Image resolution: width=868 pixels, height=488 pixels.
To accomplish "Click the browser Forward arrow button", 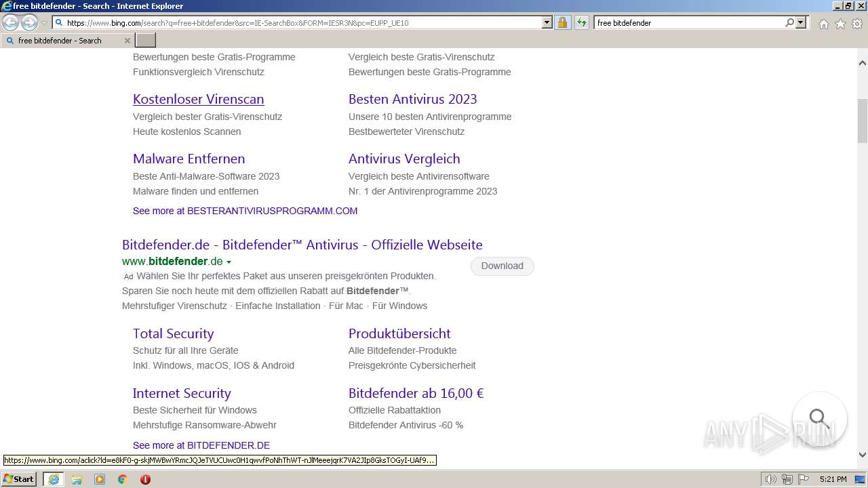I will tap(29, 22).
